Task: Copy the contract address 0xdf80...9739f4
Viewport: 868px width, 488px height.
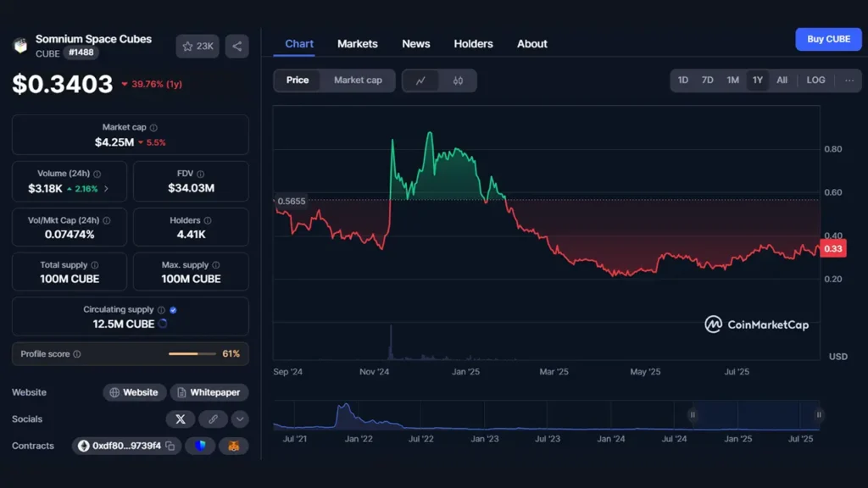Action: pyautogui.click(x=170, y=446)
